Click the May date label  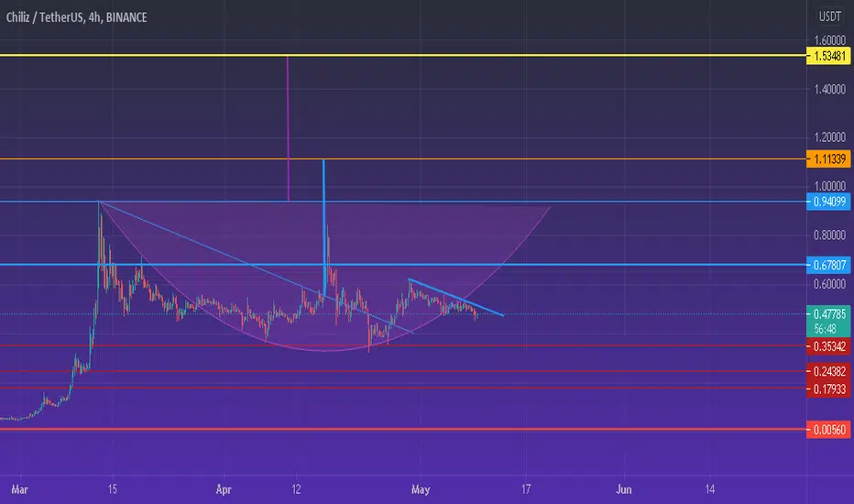(421, 489)
